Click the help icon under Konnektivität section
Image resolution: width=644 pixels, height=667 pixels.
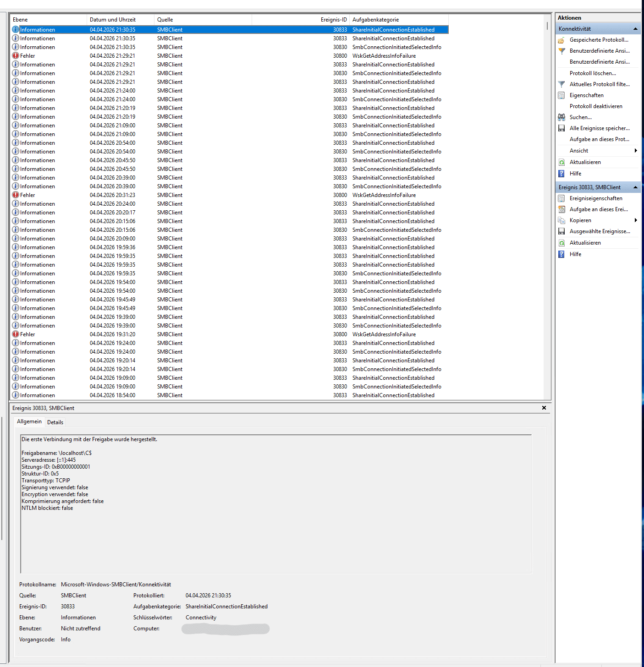click(x=561, y=174)
